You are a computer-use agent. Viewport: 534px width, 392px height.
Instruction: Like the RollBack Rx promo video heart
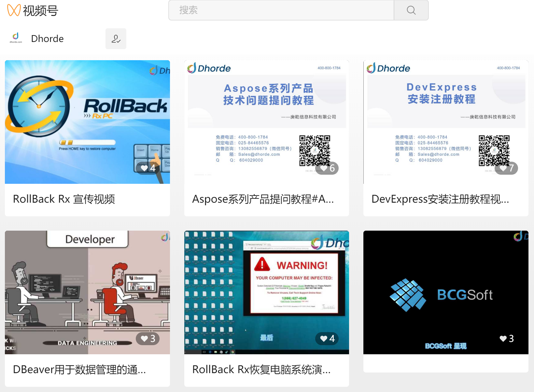click(145, 168)
